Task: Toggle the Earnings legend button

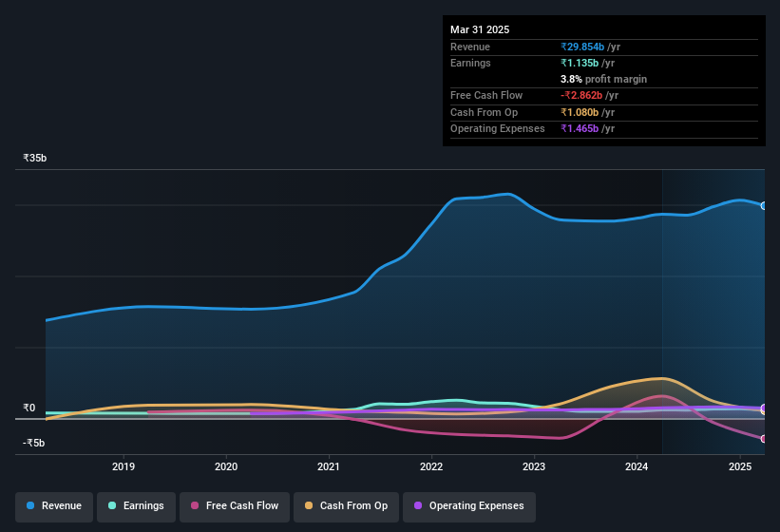Action: coord(136,506)
